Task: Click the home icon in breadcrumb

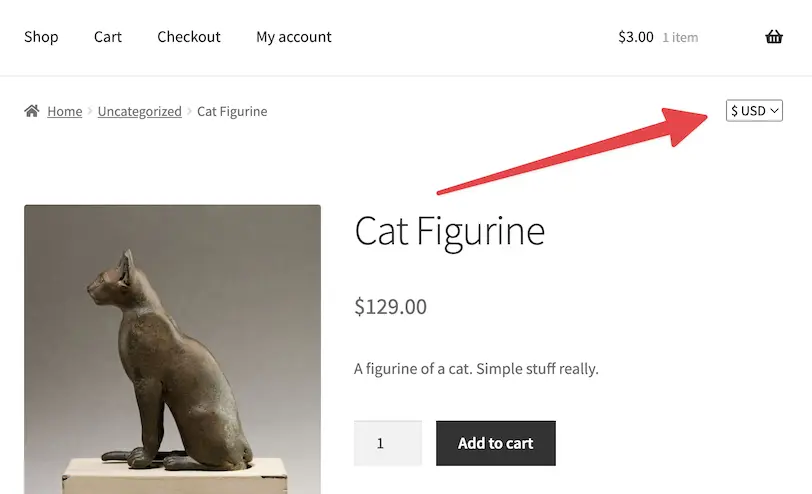Action: 32,111
